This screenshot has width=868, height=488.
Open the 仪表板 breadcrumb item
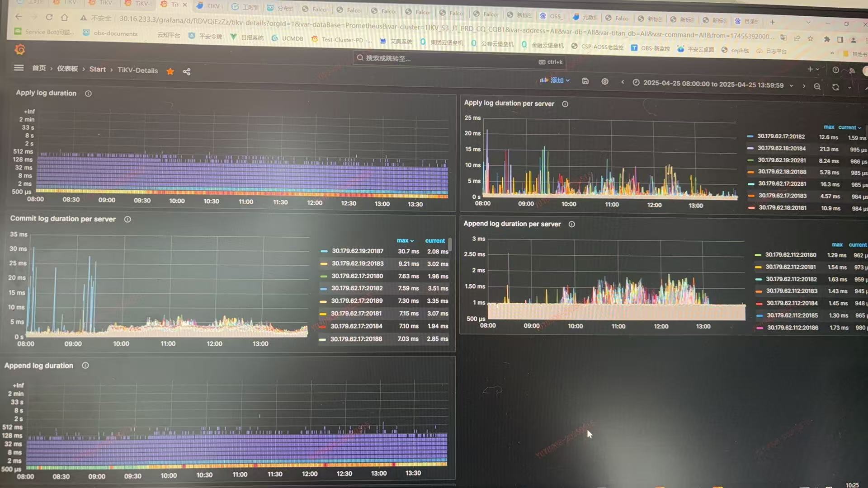(x=67, y=69)
